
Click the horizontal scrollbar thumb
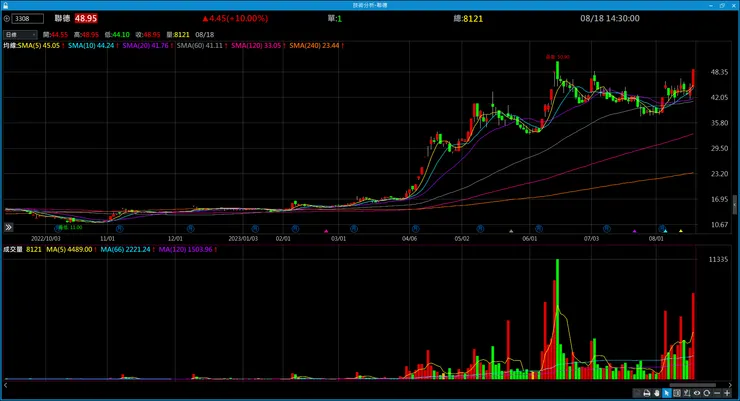point(692,385)
